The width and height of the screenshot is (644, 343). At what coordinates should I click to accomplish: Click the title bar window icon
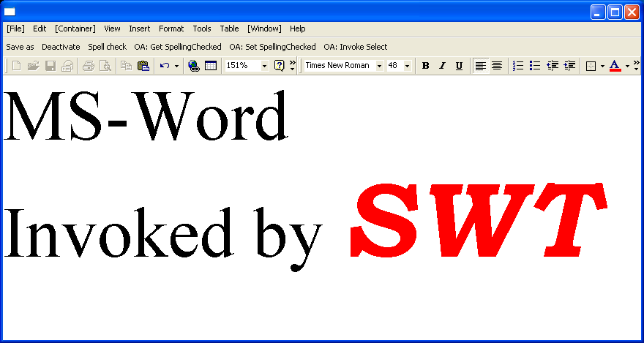pyautogui.click(x=10, y=12)
